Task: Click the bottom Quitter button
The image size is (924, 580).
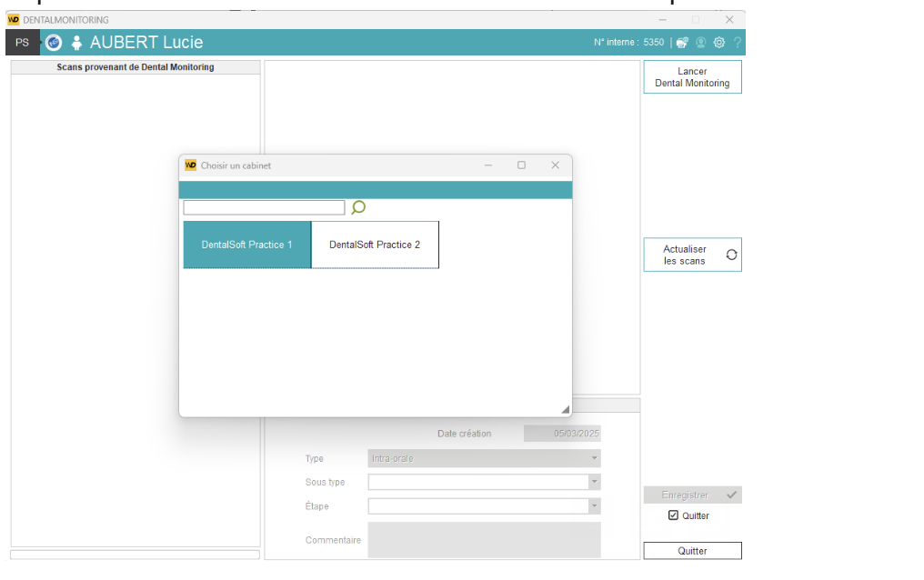Action: point(692,551)
